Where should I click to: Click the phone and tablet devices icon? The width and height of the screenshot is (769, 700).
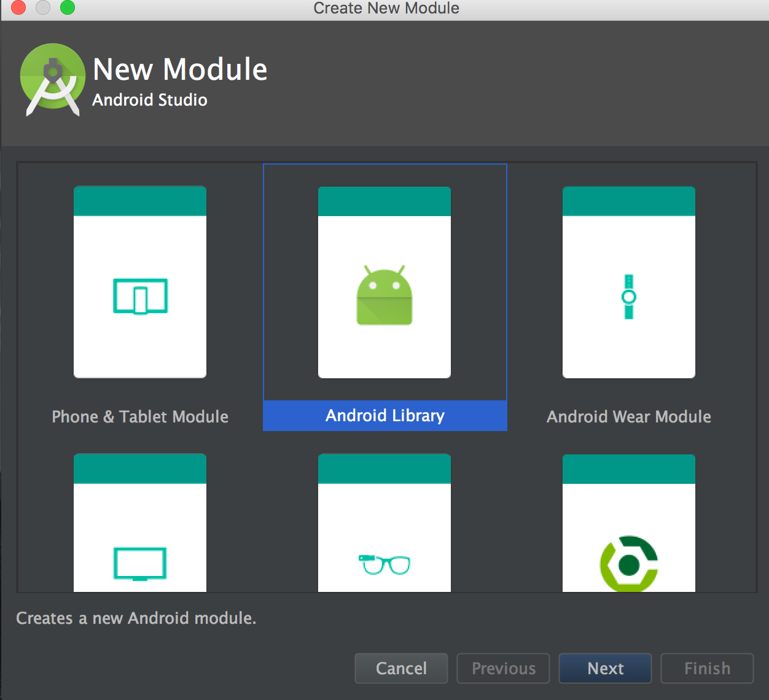140,296
